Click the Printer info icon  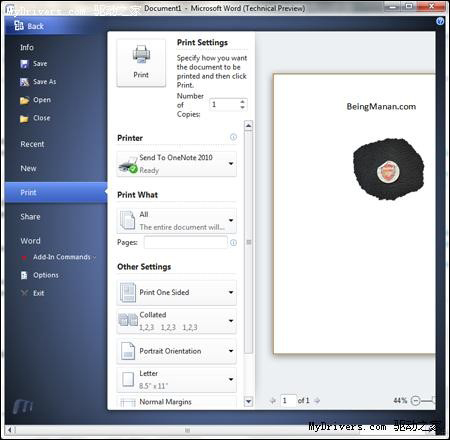click(233, 137)
